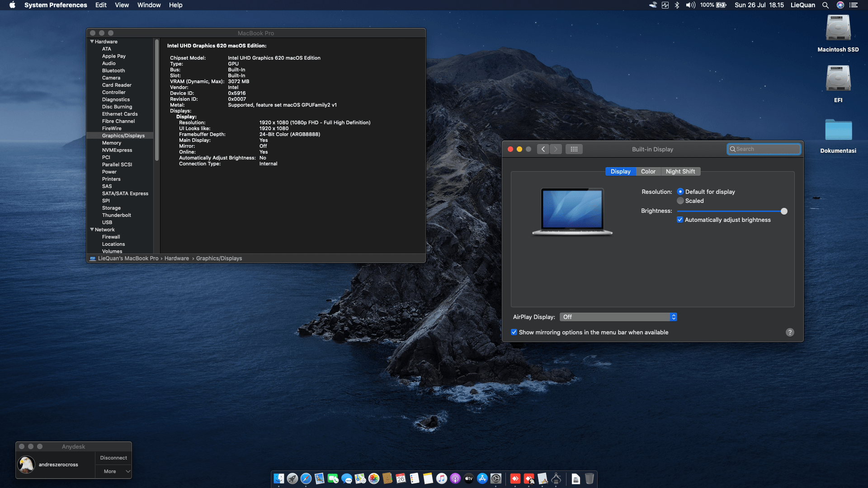Toggle Show mirroring options checkbox
This screenshot has width=868, height=488.
(514, 332)
